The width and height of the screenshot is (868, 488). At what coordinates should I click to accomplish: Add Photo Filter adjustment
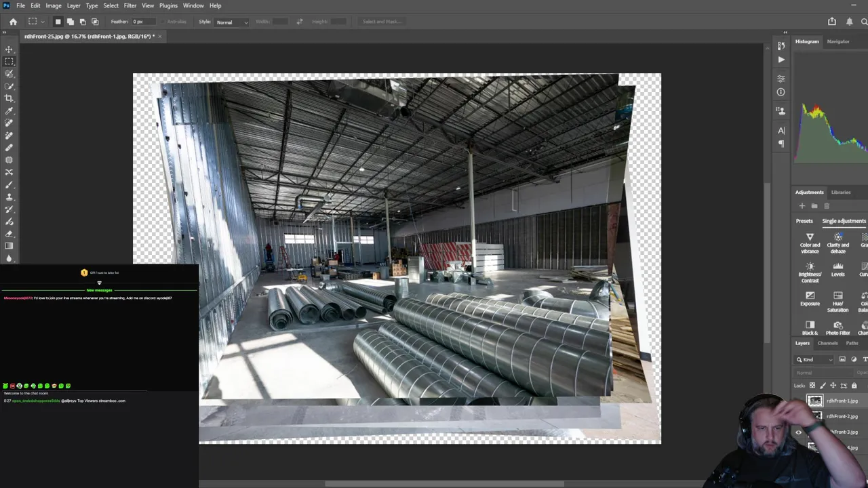point(837,328)
